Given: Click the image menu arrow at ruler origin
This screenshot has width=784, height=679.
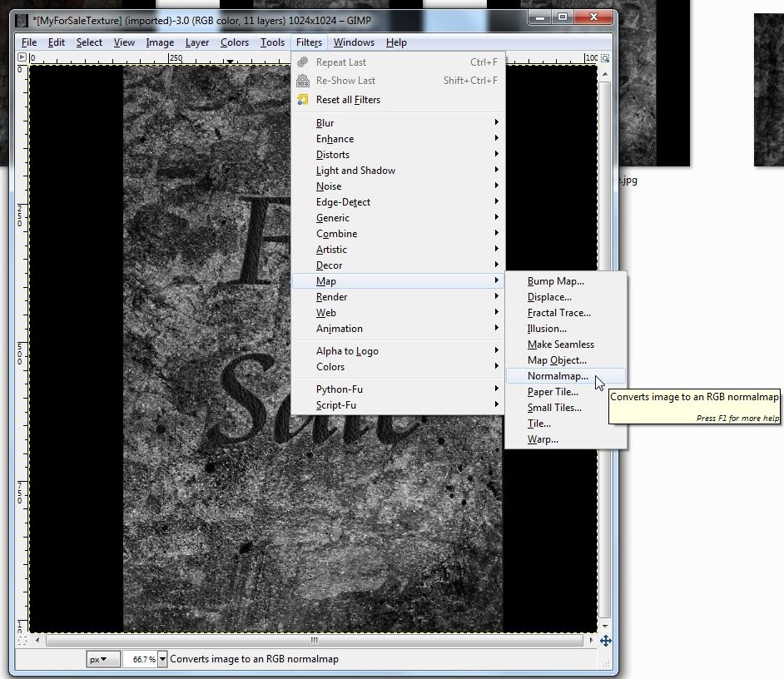Looking at the screenshot, I should coord(22,57).
